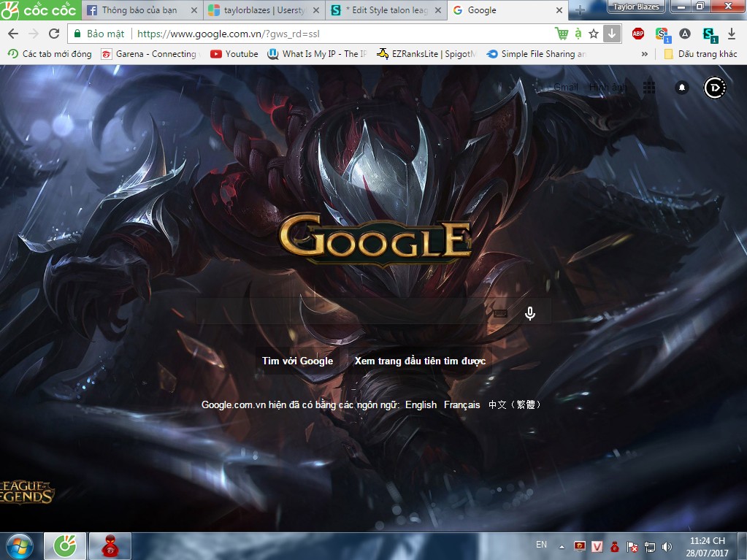Open the Gmail link on Google page
The image size is (747, 560).
click(566, 87)
